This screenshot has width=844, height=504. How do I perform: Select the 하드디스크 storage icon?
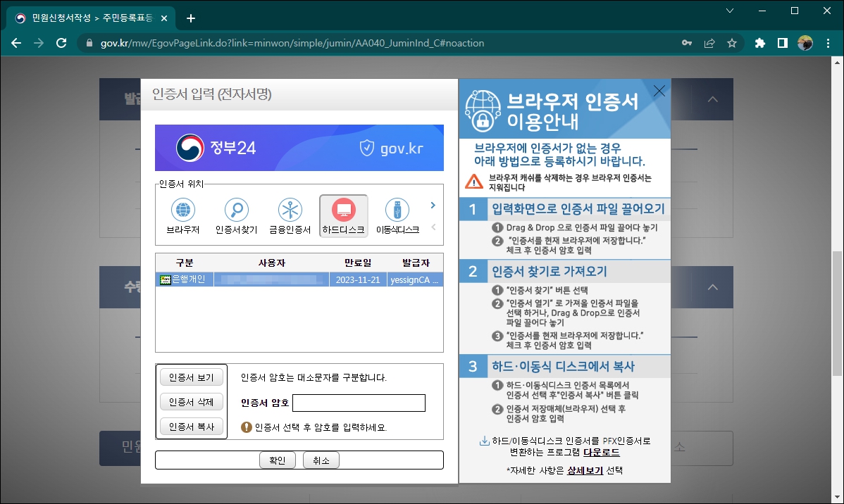click(344, 209)
